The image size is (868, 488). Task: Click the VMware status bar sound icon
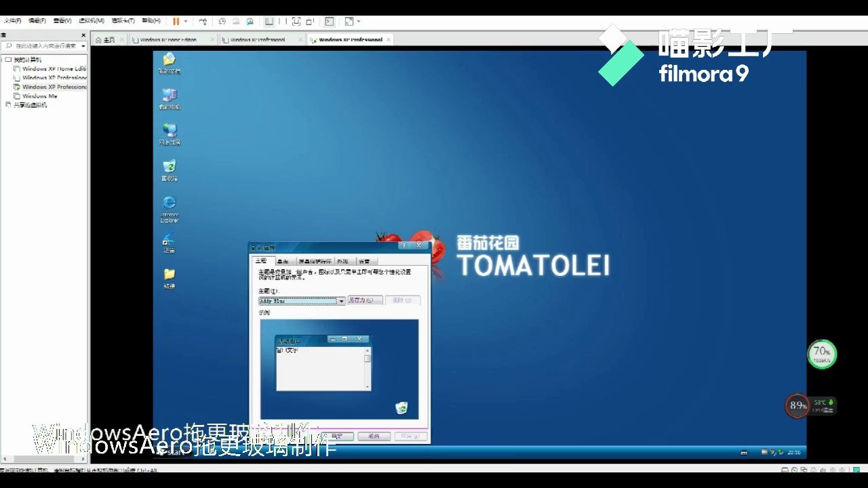[x=823, y=470]
